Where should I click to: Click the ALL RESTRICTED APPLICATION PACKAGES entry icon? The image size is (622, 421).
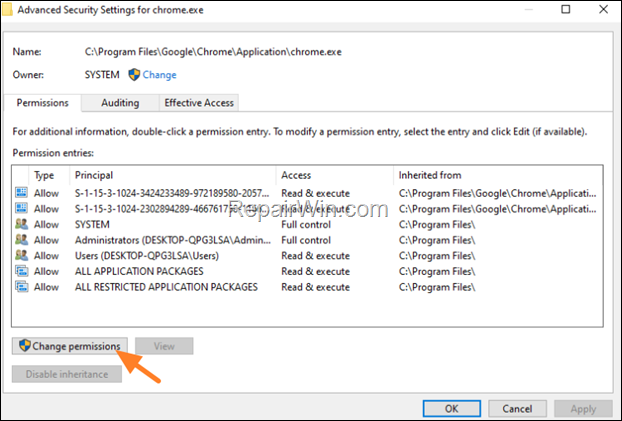tap(21, 287)
